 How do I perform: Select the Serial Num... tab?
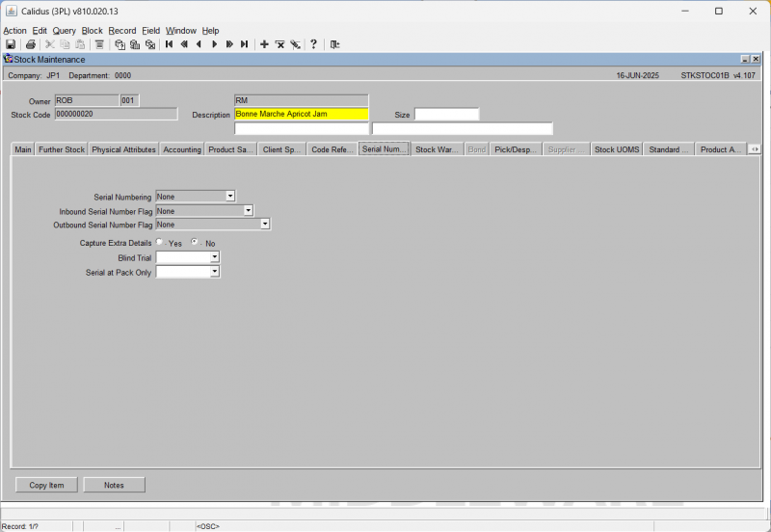[x=384, y=148]
